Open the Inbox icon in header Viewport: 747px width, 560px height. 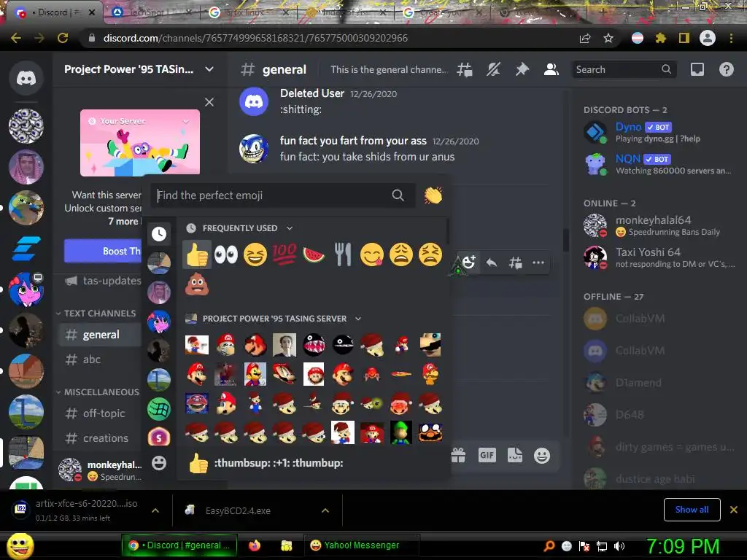[697, 69]
